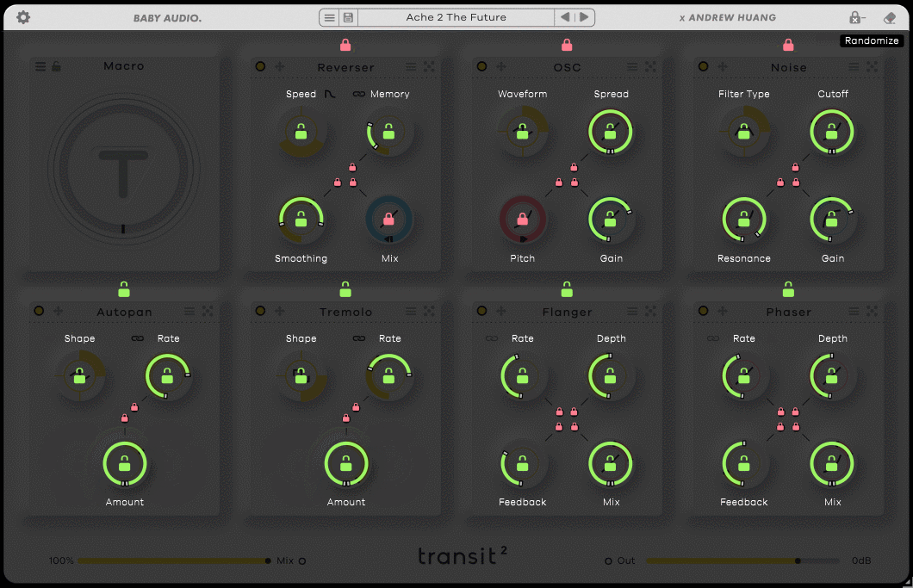The image size is (913, 588).
Task: Adjust the Out level slider
Action: pos(743,560)
